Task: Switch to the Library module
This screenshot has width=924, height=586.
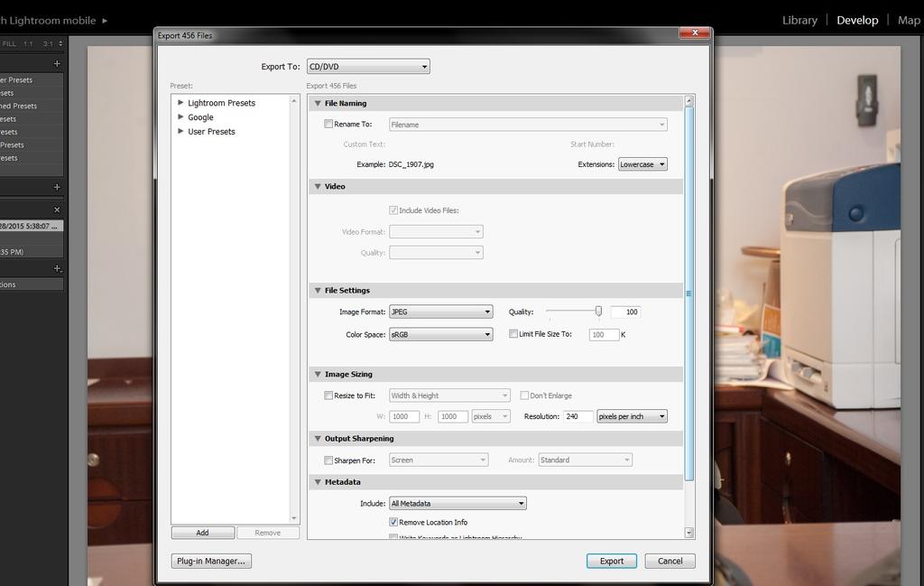Action: point(799,20)
